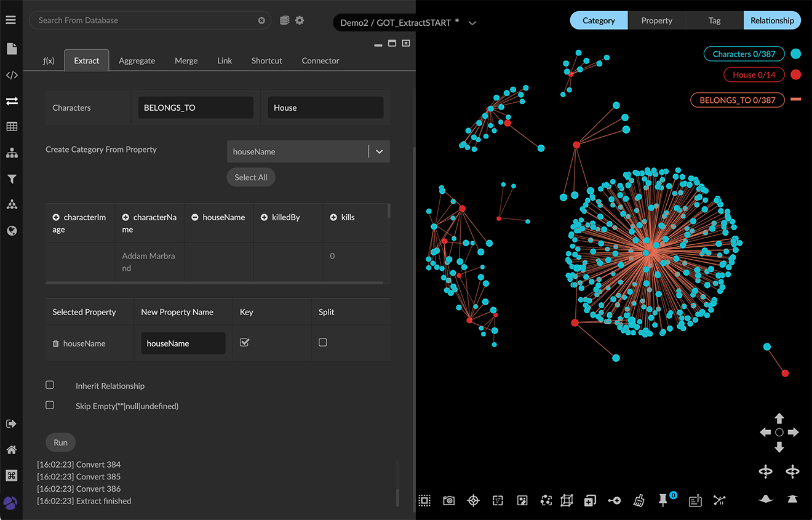Click the hierarchy layout icon in sidebar
The height and width of the screenshot is (520, 812).
coord(11,153)
